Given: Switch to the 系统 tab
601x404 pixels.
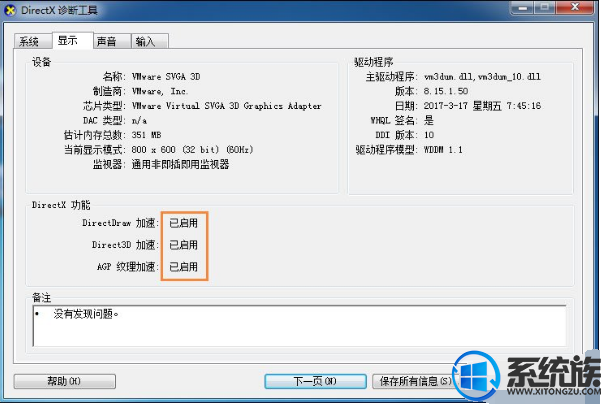Looking at the screenshot, I should coord(33,41).
